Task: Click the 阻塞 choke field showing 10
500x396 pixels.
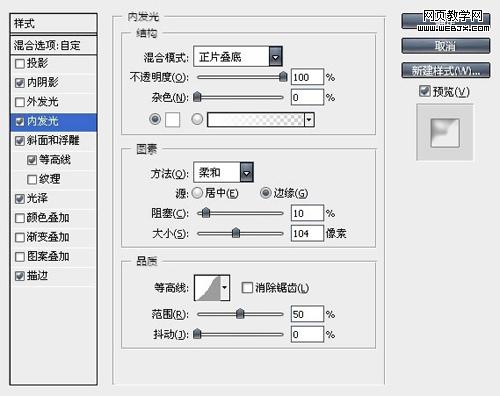Action: tap(307, 213)
